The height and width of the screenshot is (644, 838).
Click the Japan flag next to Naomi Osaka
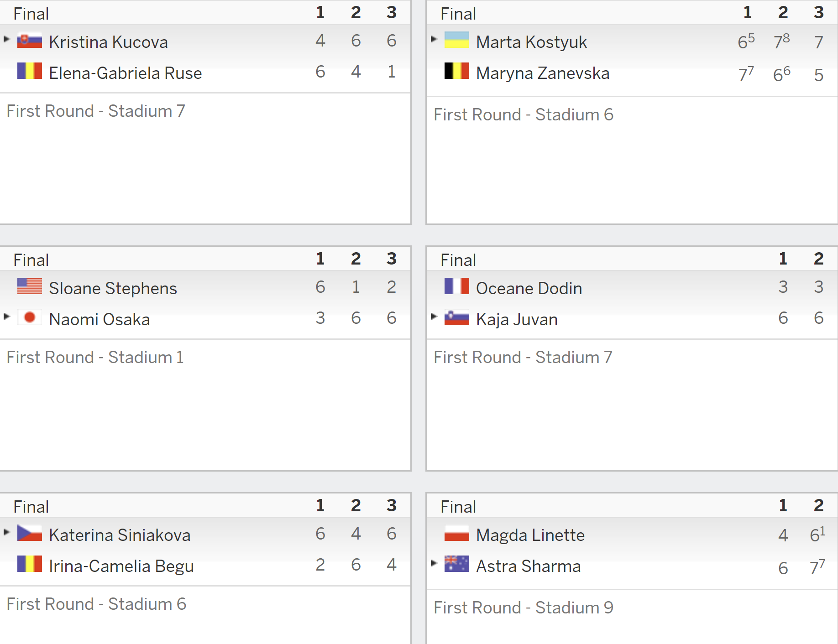(30, 317)
